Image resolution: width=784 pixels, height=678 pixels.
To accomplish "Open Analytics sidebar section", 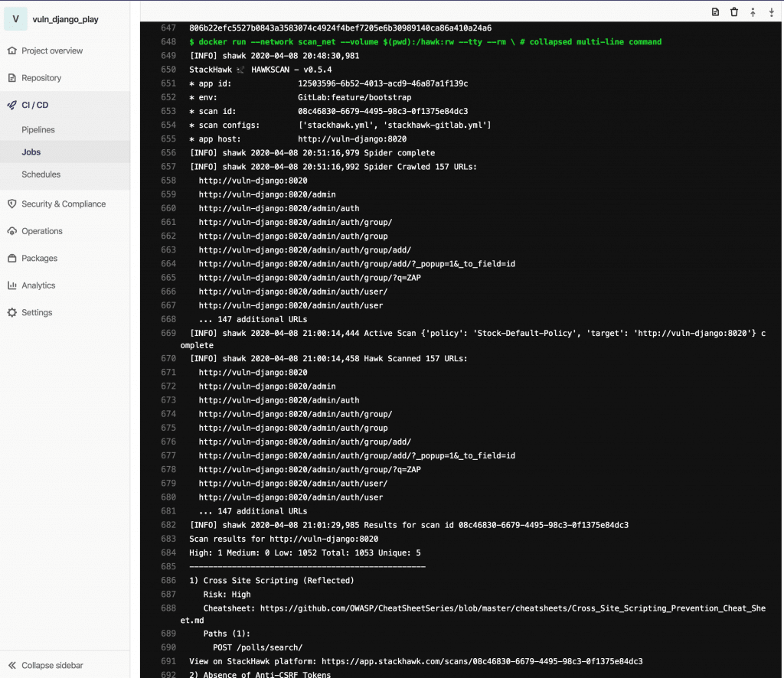I will [x=65, y=285].
